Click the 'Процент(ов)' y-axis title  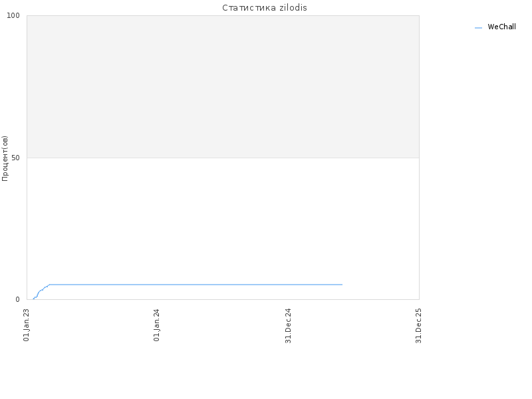(x=5, y=158)
